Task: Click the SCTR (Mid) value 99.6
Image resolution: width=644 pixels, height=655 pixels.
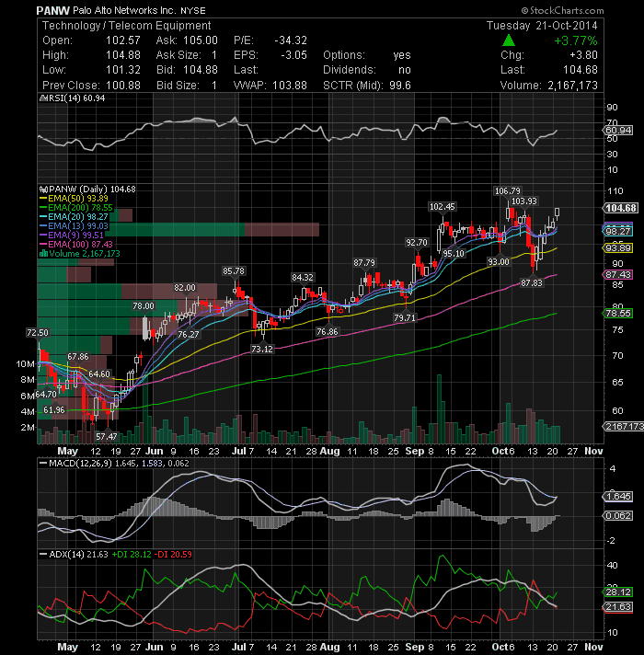Action: click(400, 86)
